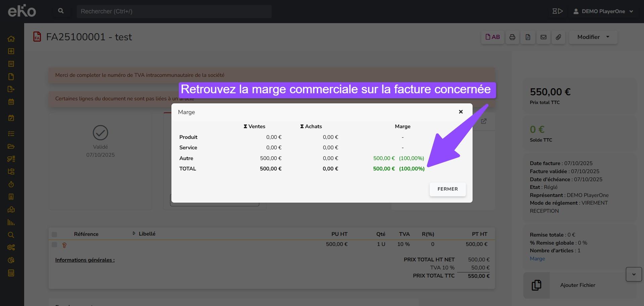Image resolution: width=644 pixels, height=306 pixels.
Task: Click the envelope email icon
Action: (x=543, y=37)
